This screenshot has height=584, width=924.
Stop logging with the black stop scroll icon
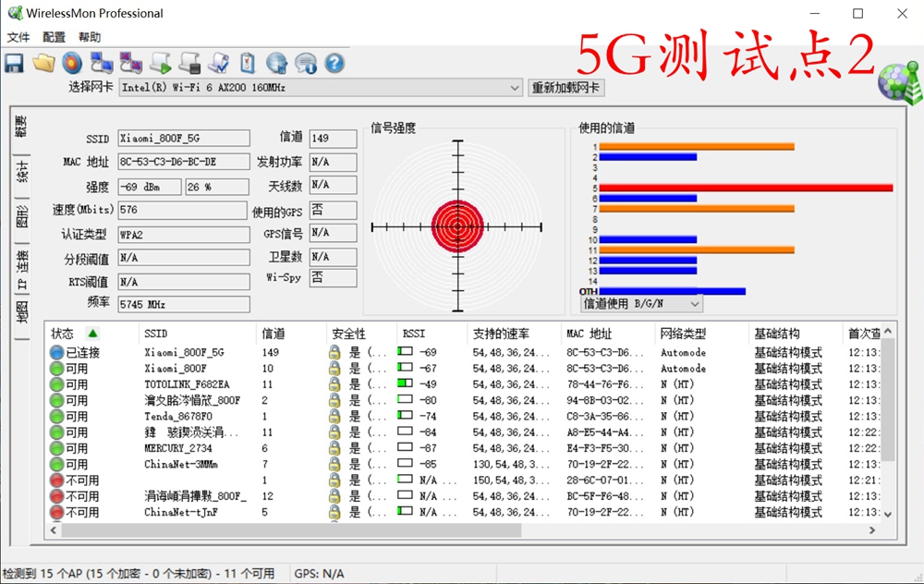[188, 63]
